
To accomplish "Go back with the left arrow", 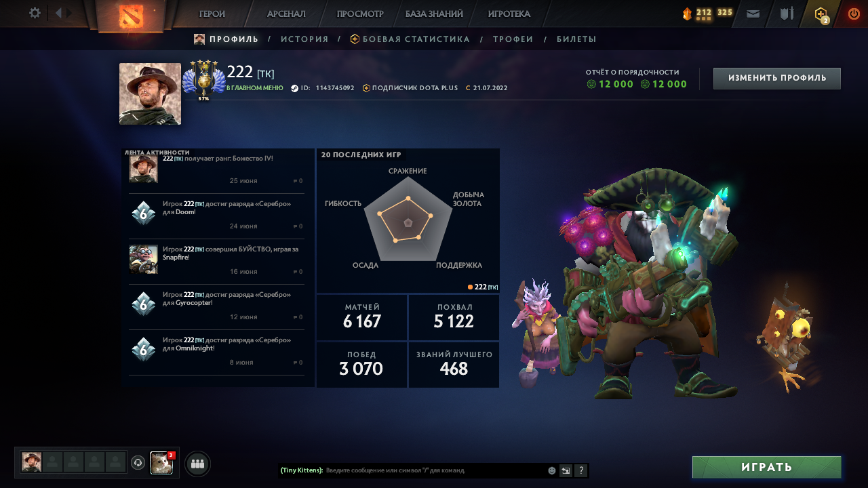I will (58, 13).
